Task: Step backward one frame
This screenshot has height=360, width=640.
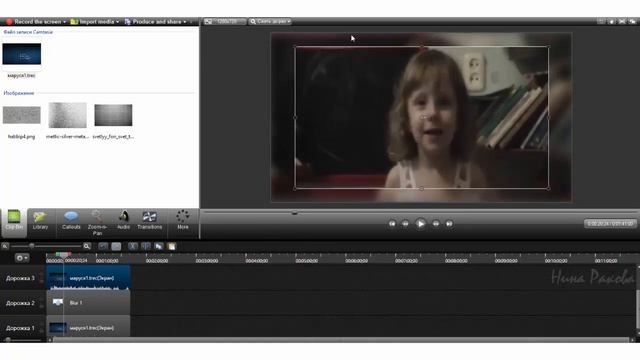Action: point(405,224)
